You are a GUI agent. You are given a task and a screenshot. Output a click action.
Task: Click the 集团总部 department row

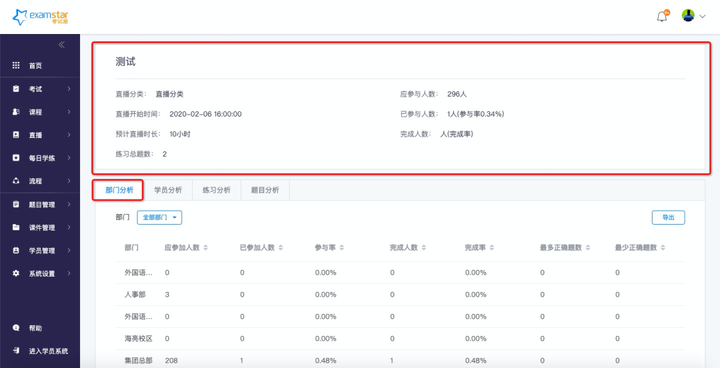tap(400, 360)
